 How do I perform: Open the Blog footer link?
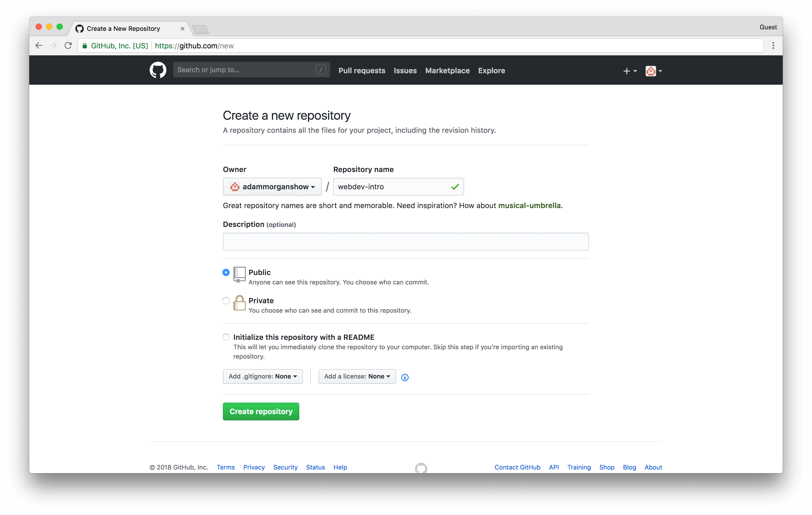629,467
